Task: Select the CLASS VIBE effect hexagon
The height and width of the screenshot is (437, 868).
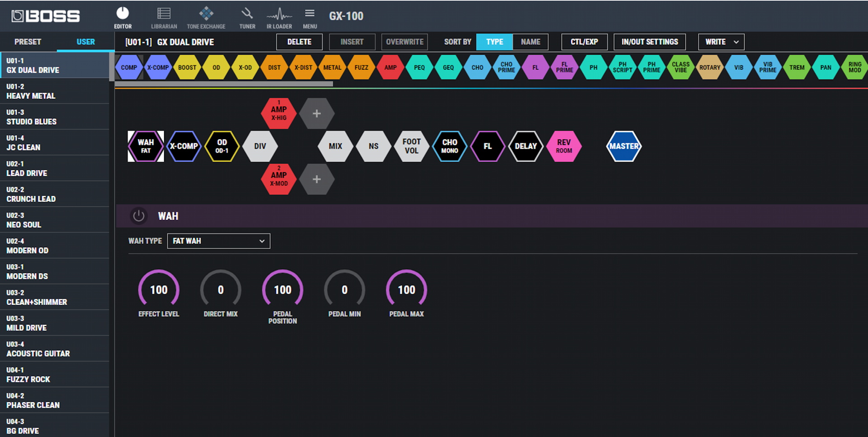Action: pyautogui.click(x=681, y=67)
